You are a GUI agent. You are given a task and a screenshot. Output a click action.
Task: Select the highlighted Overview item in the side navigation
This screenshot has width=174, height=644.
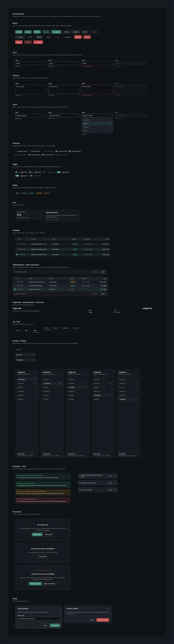point(27,379)
